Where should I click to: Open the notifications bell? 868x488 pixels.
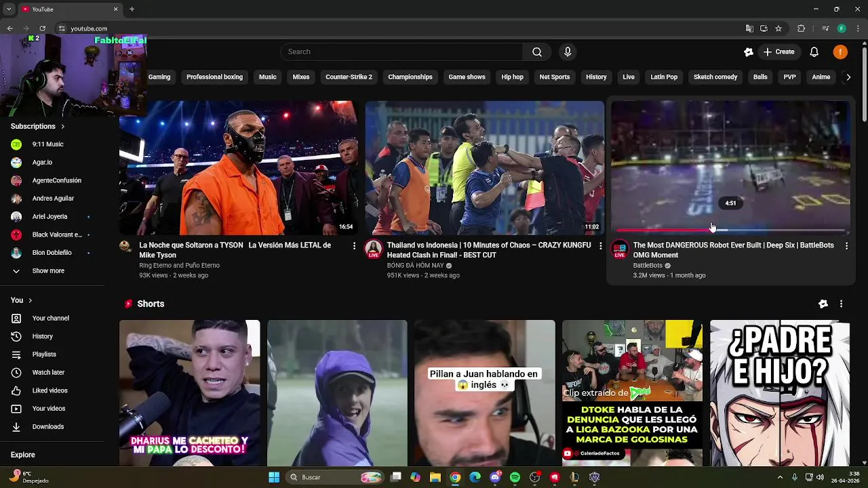[x=814, y=52]
